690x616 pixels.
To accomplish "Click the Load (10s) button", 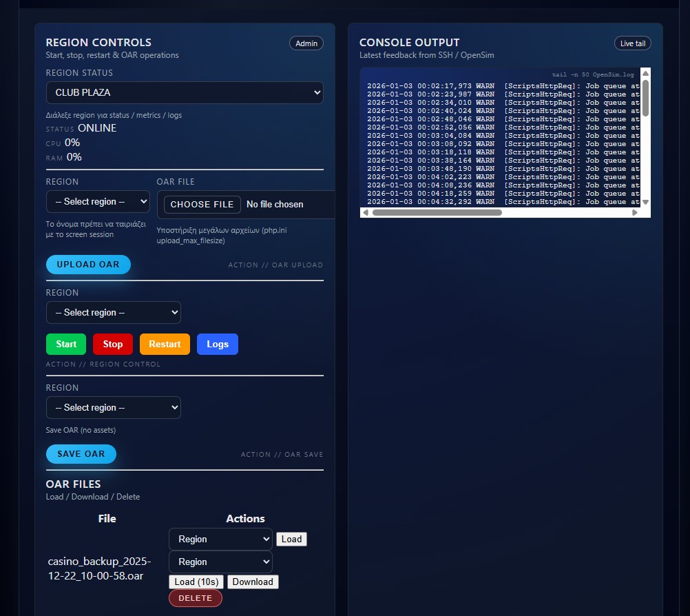I will pos(196,582).
